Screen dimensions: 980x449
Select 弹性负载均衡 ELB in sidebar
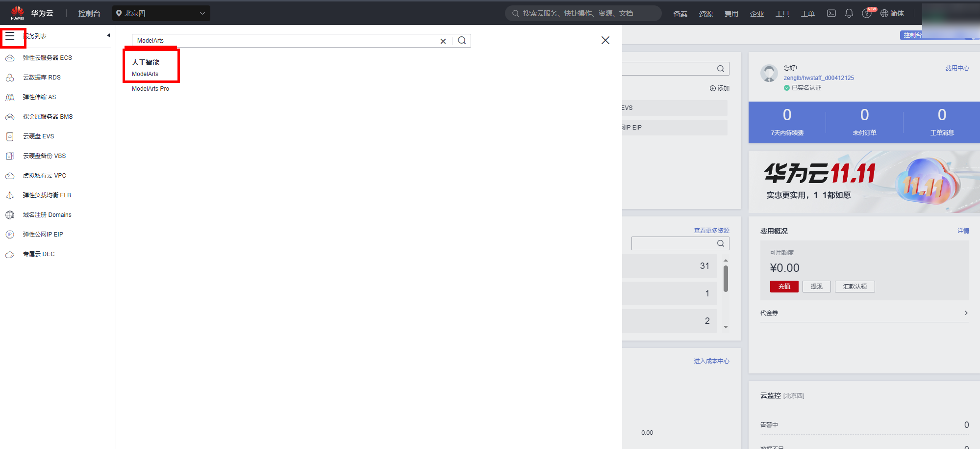pyautogui.click(x=47, y=195)
